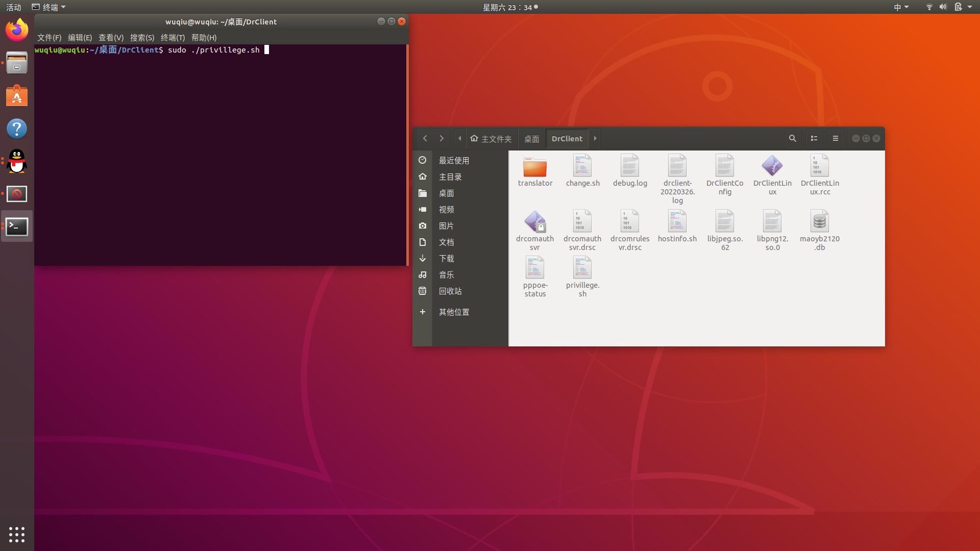Open the 终端 application menu in top bar
This screenshot has height=551, width=980.
[x=48, y=7]
